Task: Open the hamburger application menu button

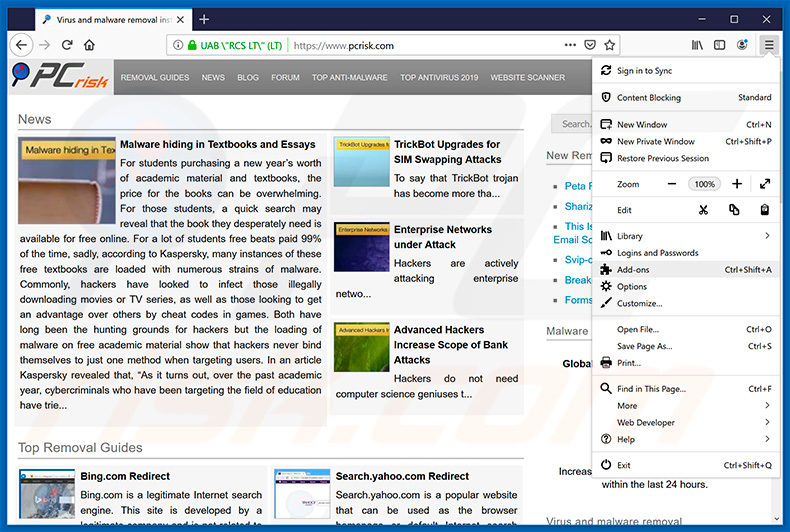Action: (768, 45)
